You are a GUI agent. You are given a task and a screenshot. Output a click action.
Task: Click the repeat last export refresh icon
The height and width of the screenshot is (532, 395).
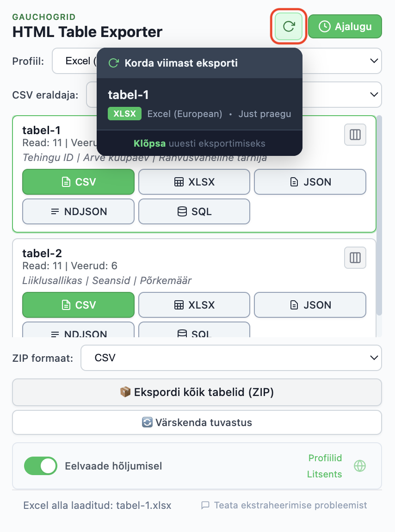(x=289, y=26)
